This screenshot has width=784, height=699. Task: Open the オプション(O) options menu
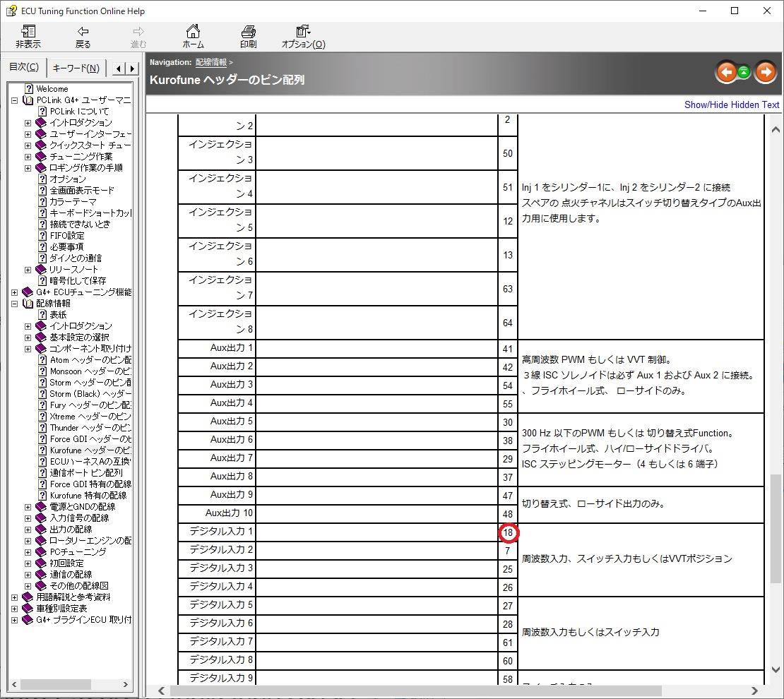[x=303, y=37]
